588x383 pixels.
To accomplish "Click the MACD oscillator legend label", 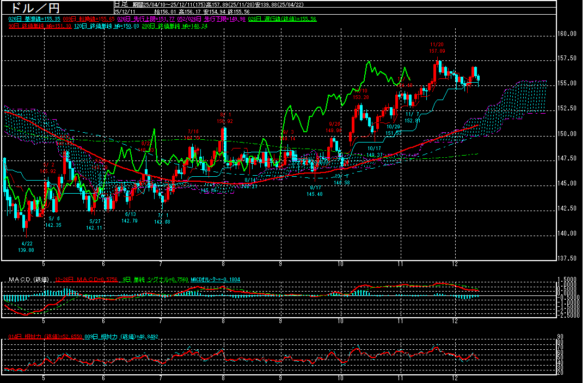I will 215,279.
